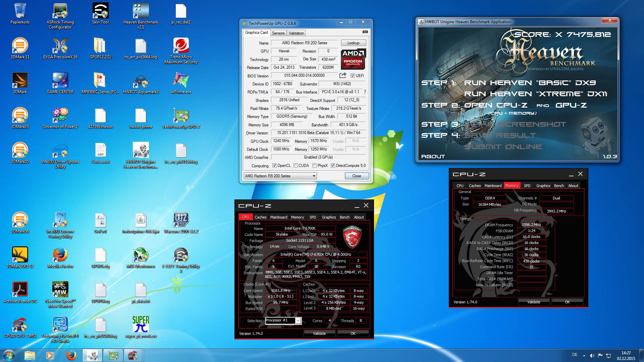
Task: Launch Governor of Poker 2 icon
Action: click(x=60, y=118)
